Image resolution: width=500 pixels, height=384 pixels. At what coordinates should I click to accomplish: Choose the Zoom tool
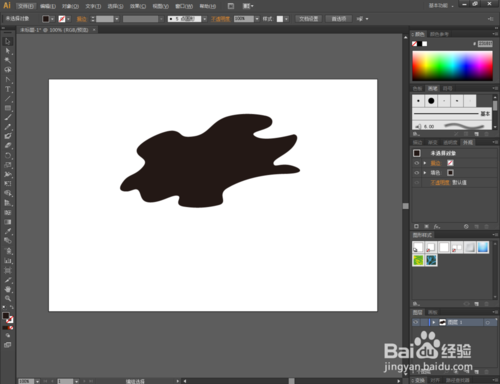[8, 299]
